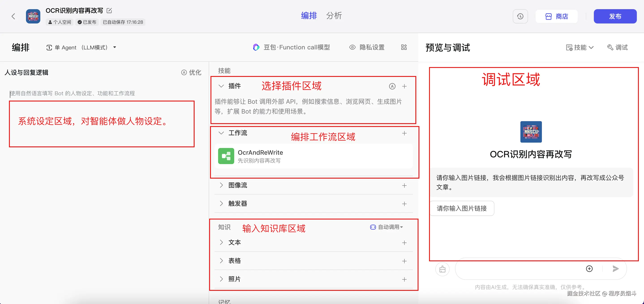Image resolution: width=644 pixels, height=304 pixels.
Task: Switch to the 分析 tab
Action: (334, 16)
